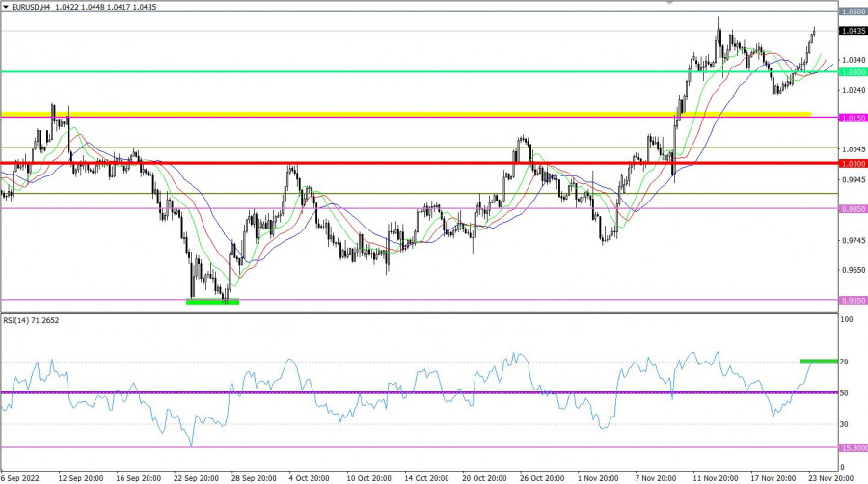Click the RSI(14) 71.2652 indicator label

(x=30, y=320)
